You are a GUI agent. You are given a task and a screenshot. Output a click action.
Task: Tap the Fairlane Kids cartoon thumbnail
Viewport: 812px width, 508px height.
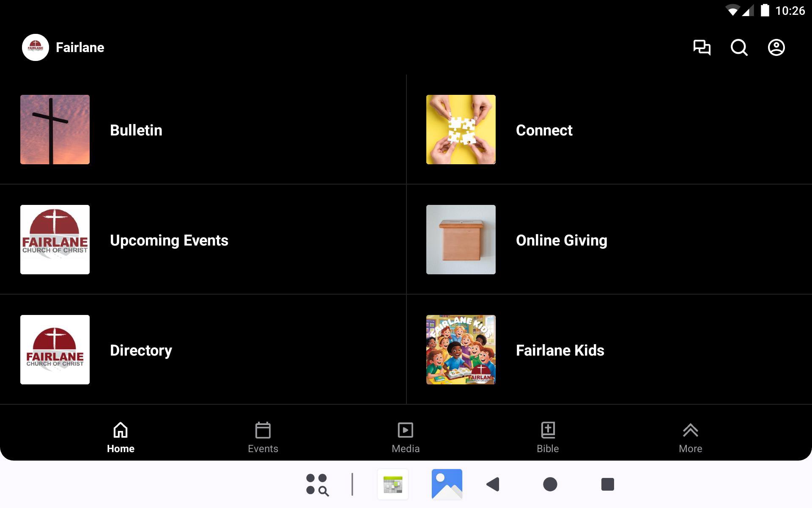[461, 350]
